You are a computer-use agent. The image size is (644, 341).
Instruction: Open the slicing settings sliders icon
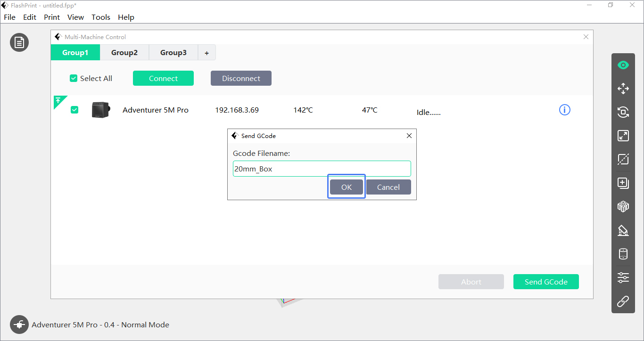pos(623,277)
